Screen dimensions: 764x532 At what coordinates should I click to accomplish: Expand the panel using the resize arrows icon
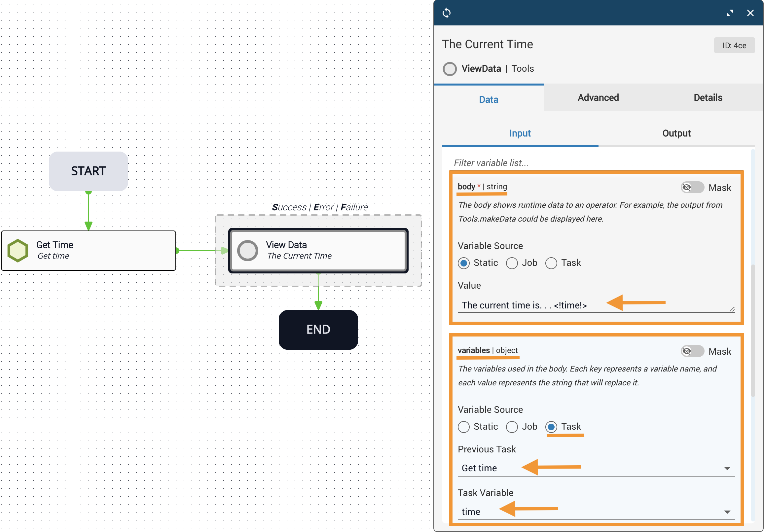[x=730, y=13]
